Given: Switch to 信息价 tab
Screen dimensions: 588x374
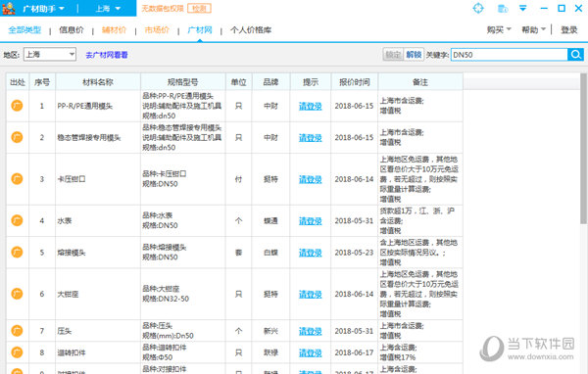Looking at the screenshot, I should pyautogui.click(x=72, y=30).
